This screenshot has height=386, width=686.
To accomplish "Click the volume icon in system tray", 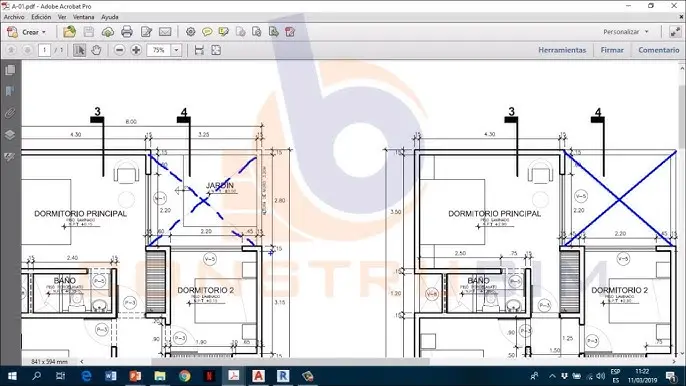I will click(601, 376).
